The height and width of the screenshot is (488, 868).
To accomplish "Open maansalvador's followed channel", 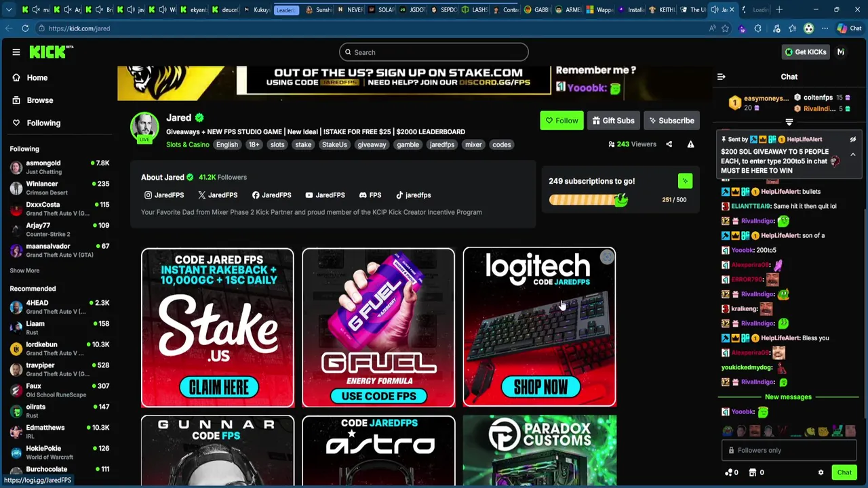I will (60, 250).
